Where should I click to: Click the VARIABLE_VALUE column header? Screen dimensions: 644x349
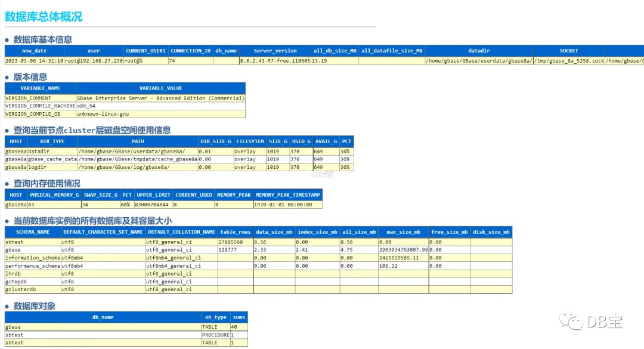click(160, 88)
